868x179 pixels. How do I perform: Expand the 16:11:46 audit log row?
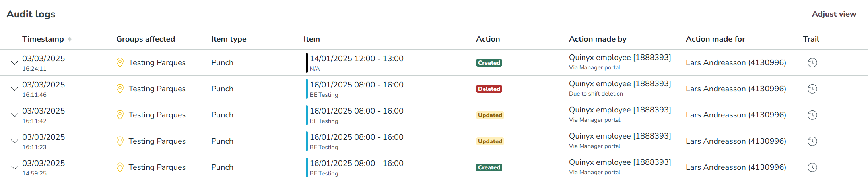[14, 89]
